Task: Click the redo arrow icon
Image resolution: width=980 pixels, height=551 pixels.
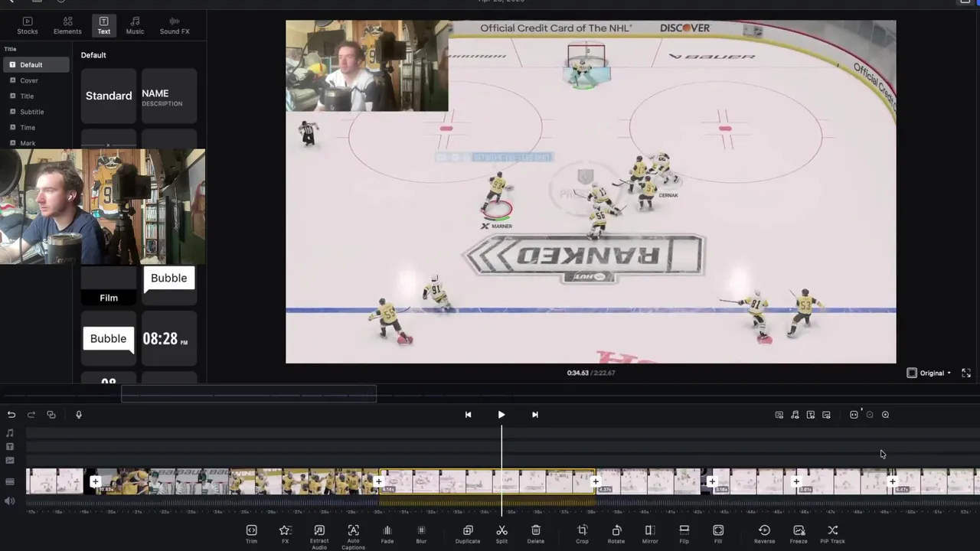Action: point(31,415)
